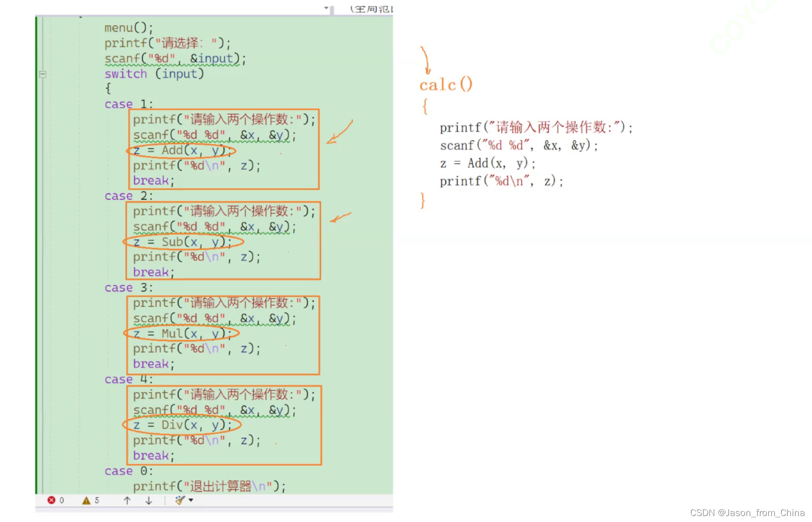Click the z = Div(x, y) line
The width and height of the screenshot is (812, 522).
click(182, 425)
